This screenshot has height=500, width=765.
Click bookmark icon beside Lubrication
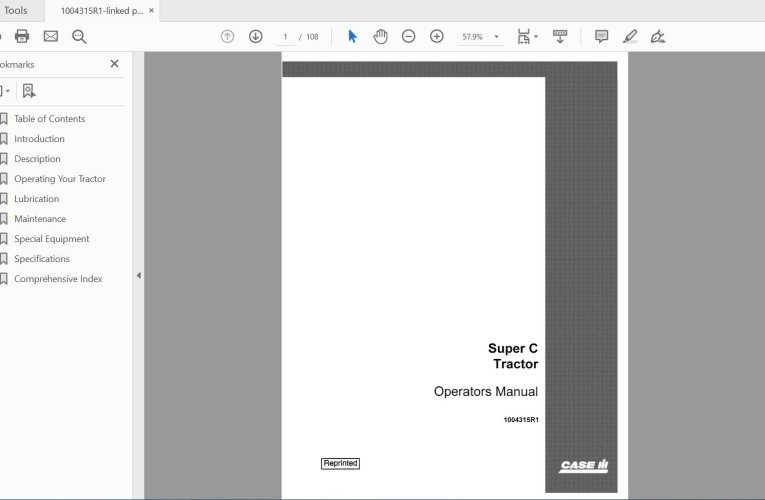point(4,199)
